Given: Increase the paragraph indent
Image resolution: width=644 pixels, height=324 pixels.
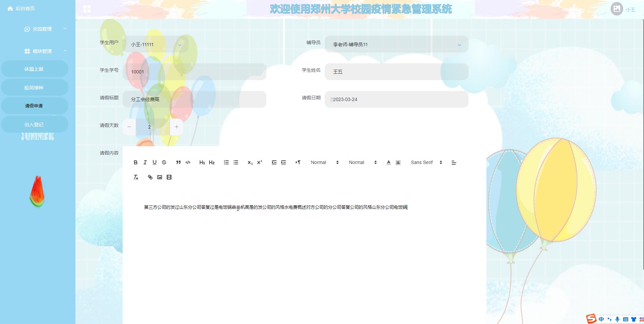Looking at the screenshot, I should (284, 162).
